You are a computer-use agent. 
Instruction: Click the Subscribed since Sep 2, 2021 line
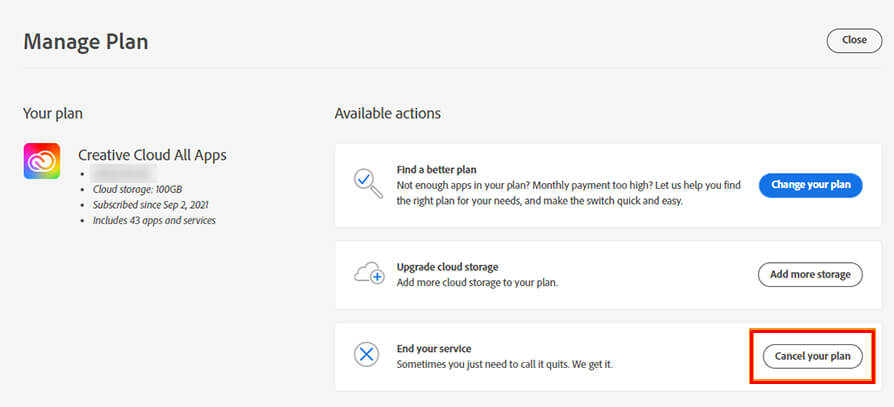(152, 204)
